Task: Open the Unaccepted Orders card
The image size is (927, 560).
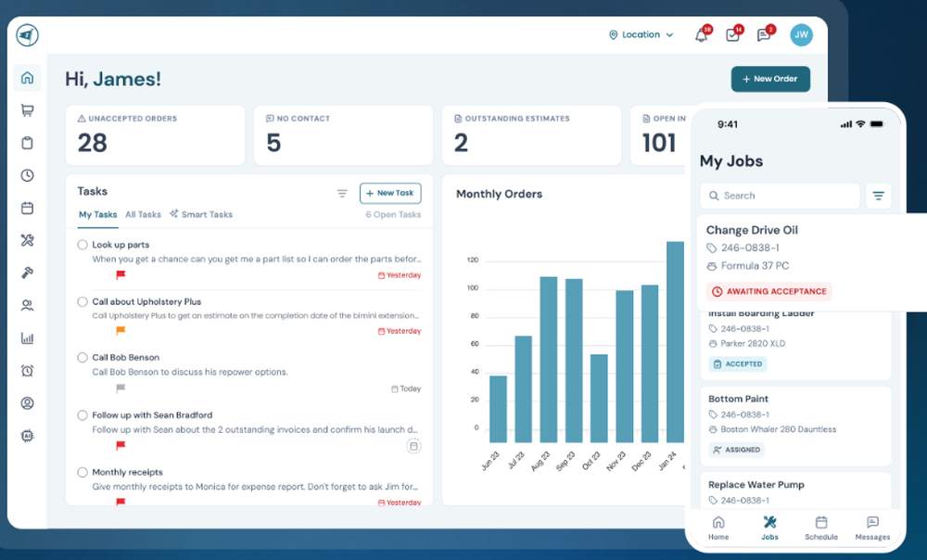Action: [155, 135]
